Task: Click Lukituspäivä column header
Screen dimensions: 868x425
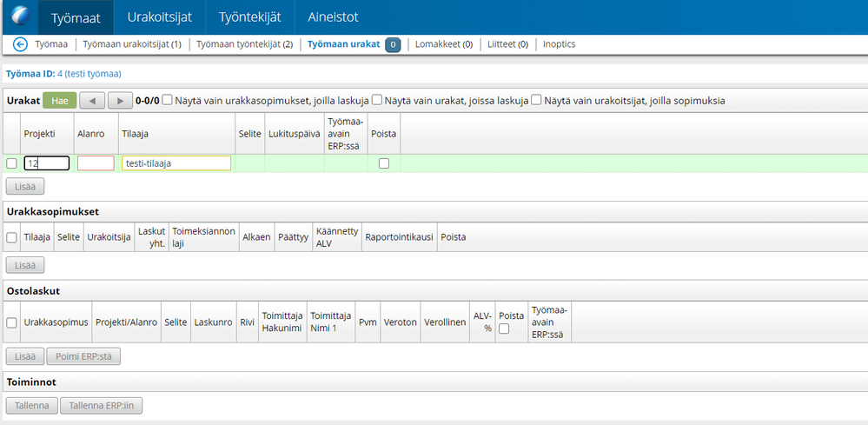Action: (x=294, y=133)
